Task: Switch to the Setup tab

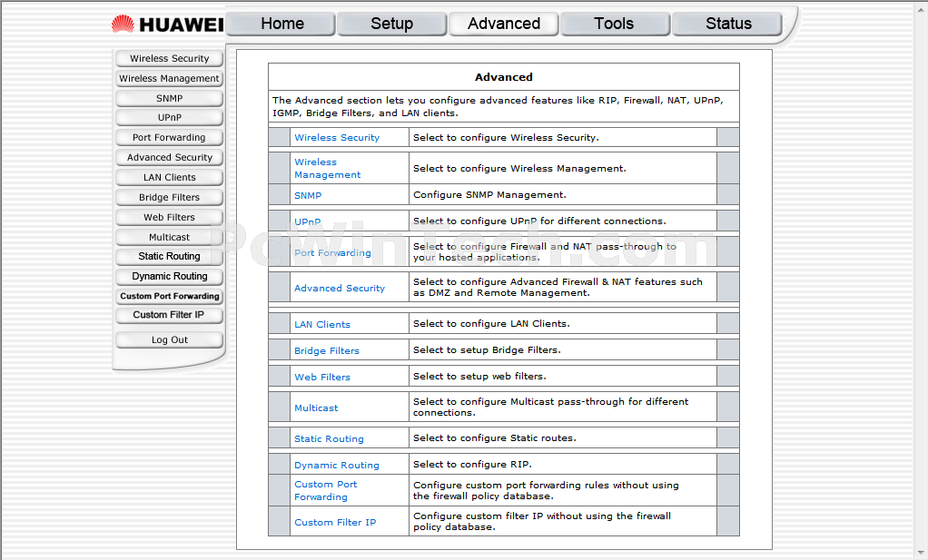Action: [x=391, y=24]
